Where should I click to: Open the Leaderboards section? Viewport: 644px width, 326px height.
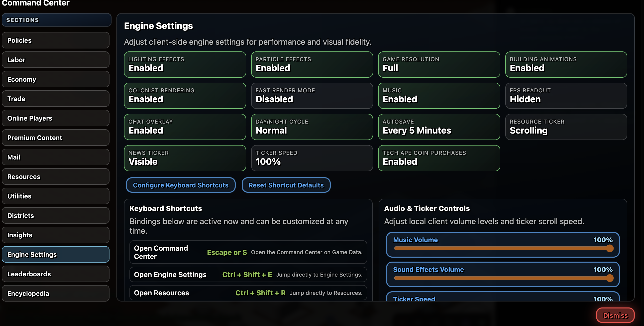click(56, 274)
